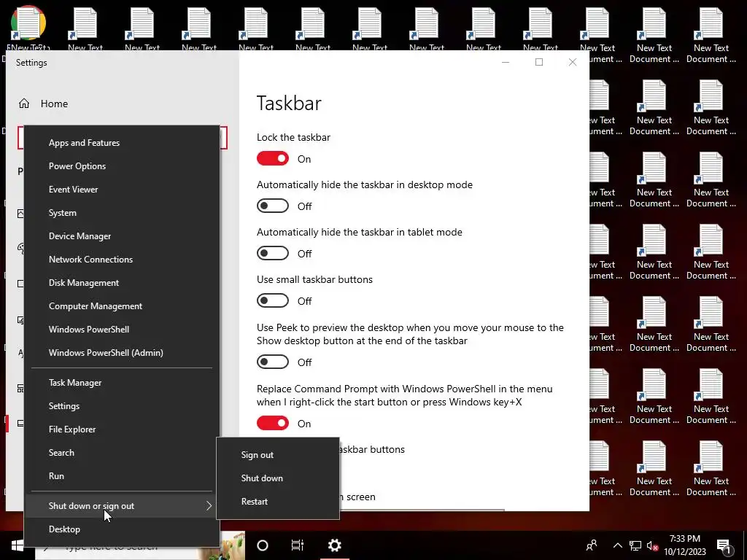The width and height of the screenshot is (747, 560).
Task: Launch Windows PowerShell (non-admin)
Action: coord(122,330)
